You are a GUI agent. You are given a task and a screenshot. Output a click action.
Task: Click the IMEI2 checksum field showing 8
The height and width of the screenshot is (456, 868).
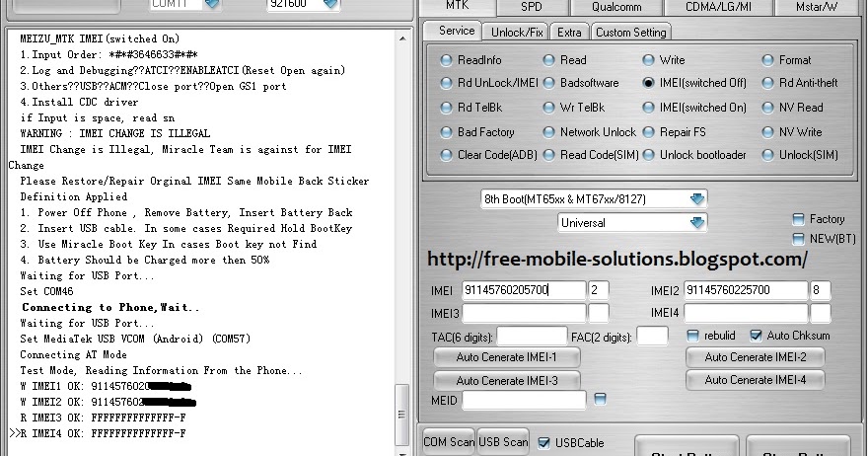coord(820,290)
